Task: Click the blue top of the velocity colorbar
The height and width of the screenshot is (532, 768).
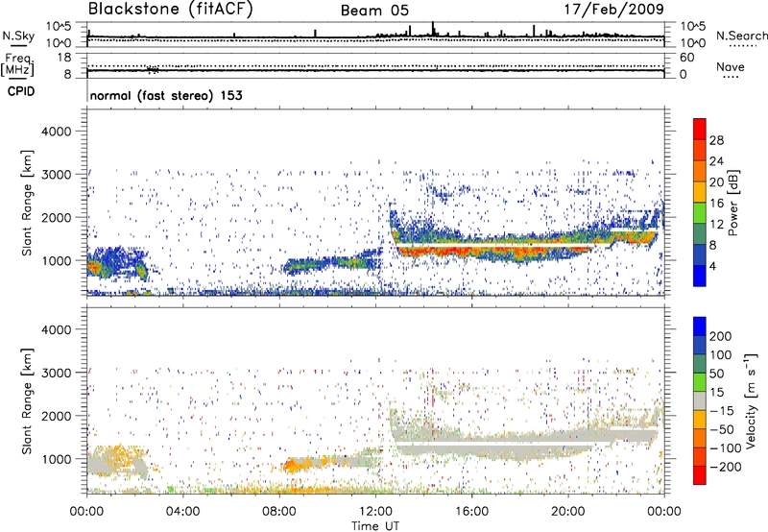Action: click(x=700, y=326)
